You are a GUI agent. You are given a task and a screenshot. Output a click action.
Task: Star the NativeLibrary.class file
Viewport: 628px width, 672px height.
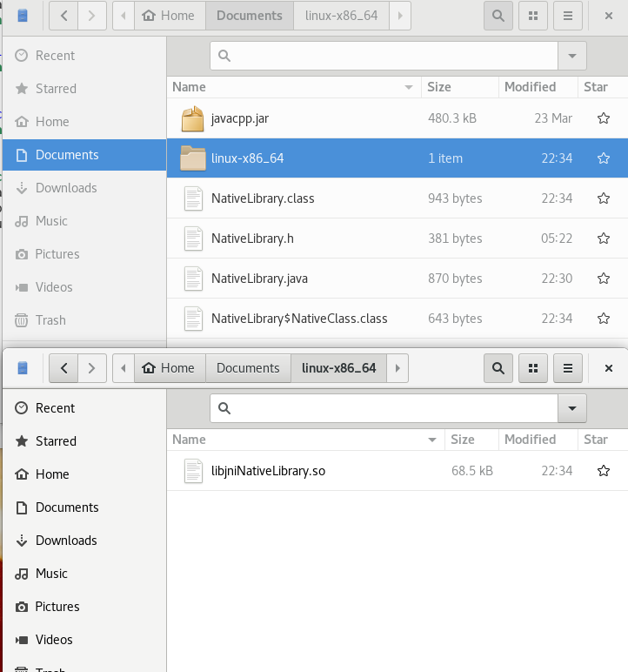pos(603,198)
